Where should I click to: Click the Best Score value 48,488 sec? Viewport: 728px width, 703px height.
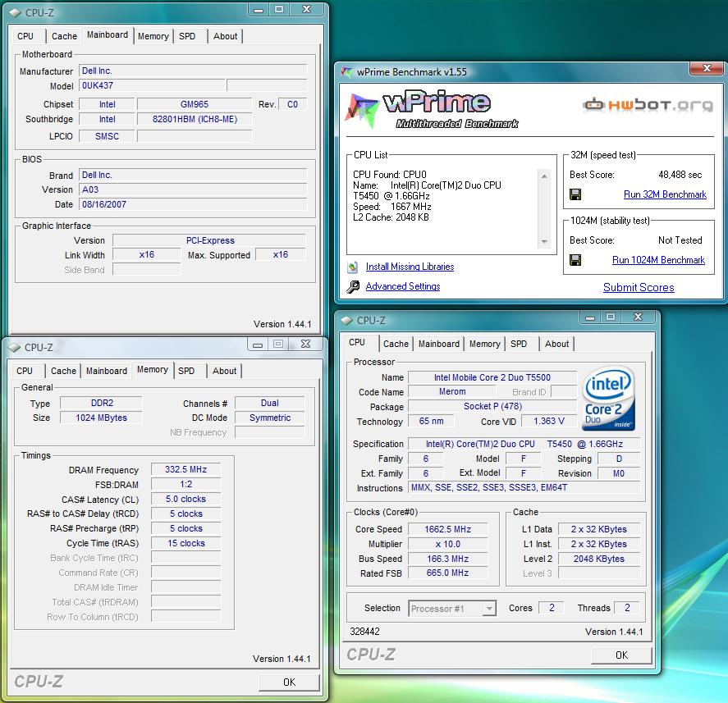click(680, 175)
